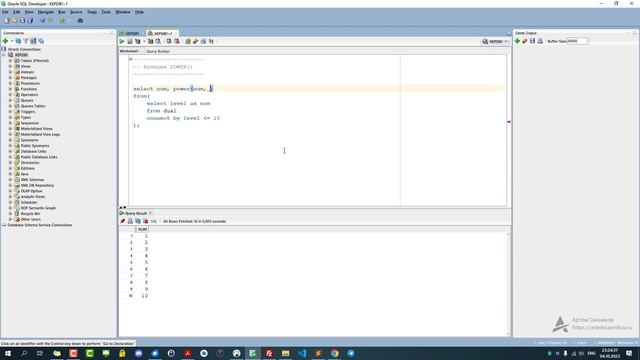Open the Help menu
640x360 pixels.
(x=139, y=12)
